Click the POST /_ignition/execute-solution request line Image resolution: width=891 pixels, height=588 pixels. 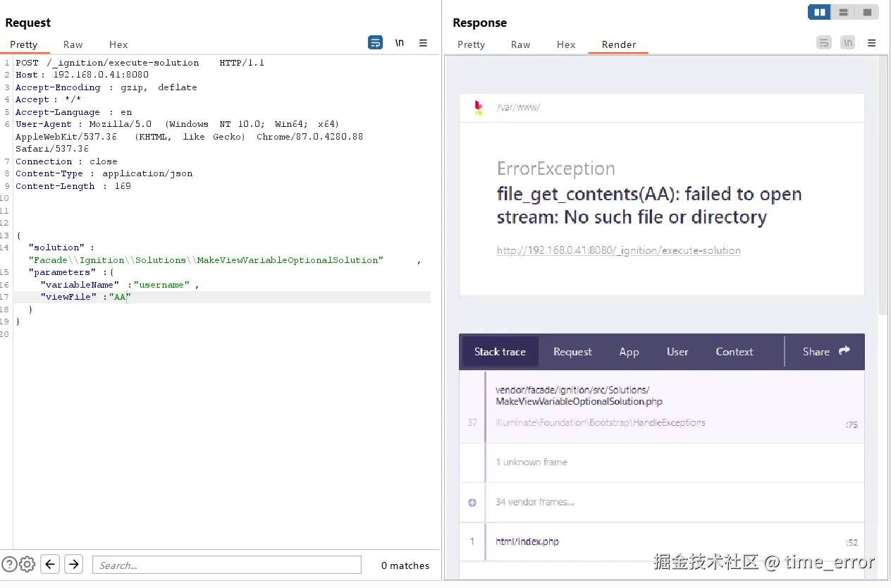[x=140, y=63]
